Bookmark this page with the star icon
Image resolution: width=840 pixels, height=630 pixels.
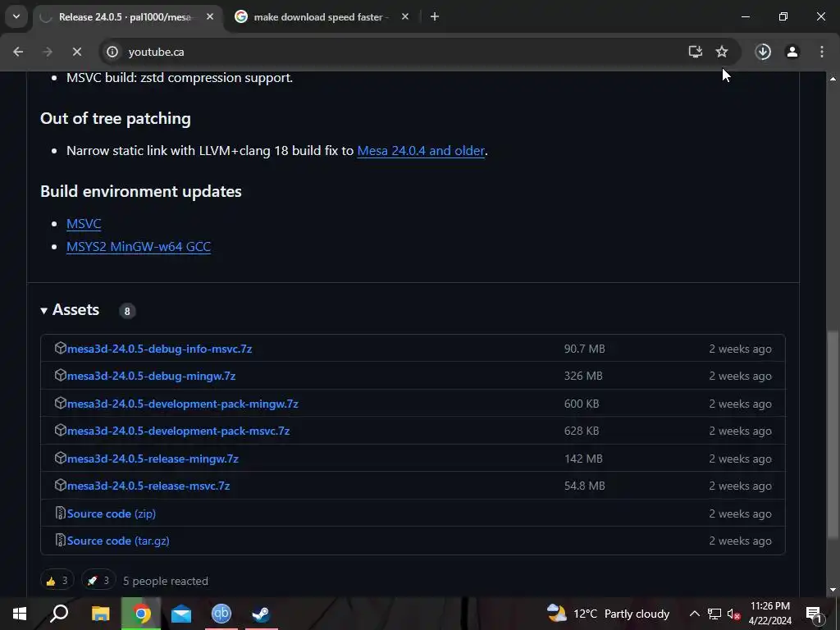pos(722,52)
